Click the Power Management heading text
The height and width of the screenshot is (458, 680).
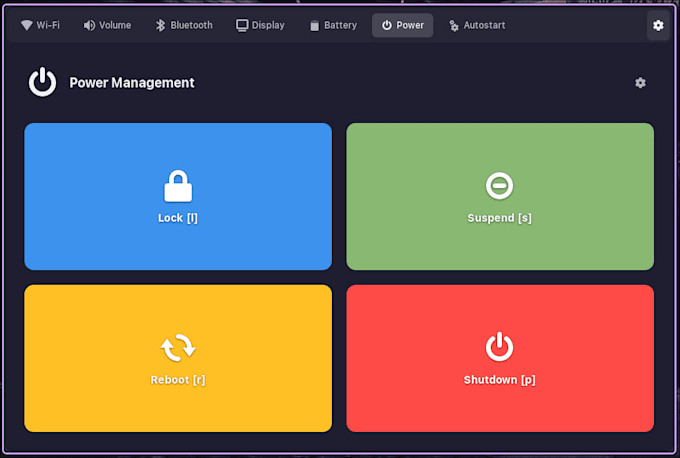pyautogui.click(x=132, y=83)
